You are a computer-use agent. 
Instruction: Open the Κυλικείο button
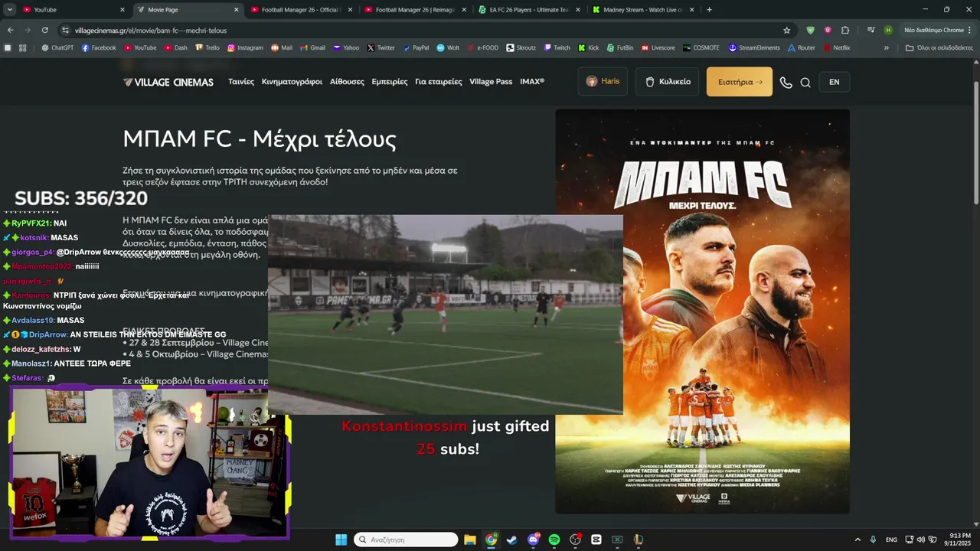668,82
